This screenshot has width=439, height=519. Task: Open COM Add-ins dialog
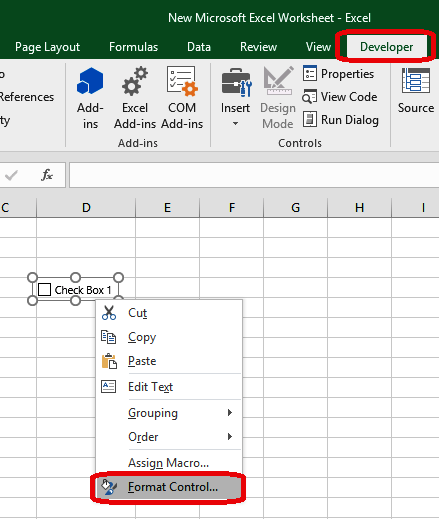[182, 98]
